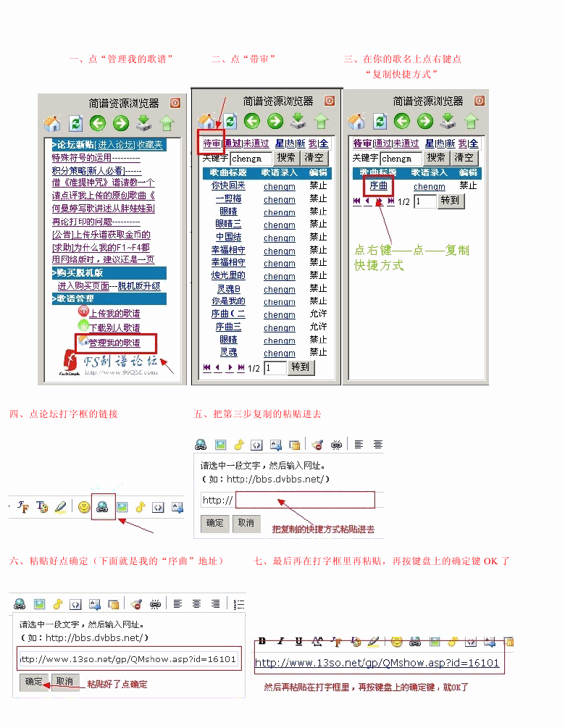Click green download icon beside 下载别人歌谱
This screenshot has height=728, width=565.
tap(83, 325)
